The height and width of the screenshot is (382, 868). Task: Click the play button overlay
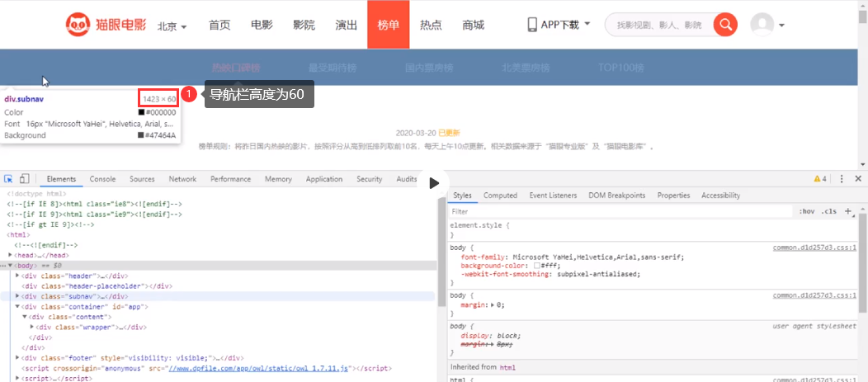pyautogui.click(x=435, y=183)
